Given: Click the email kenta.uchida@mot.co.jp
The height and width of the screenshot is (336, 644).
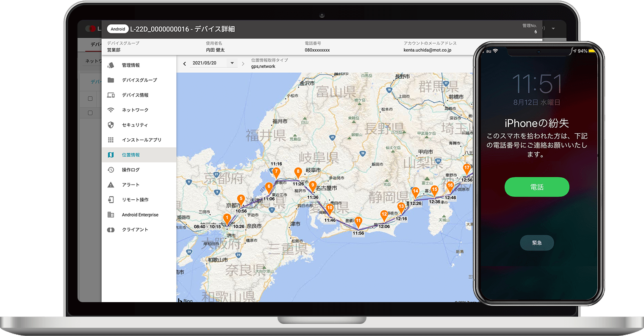Looking at the screenshot, I should [x=427, y=50].
